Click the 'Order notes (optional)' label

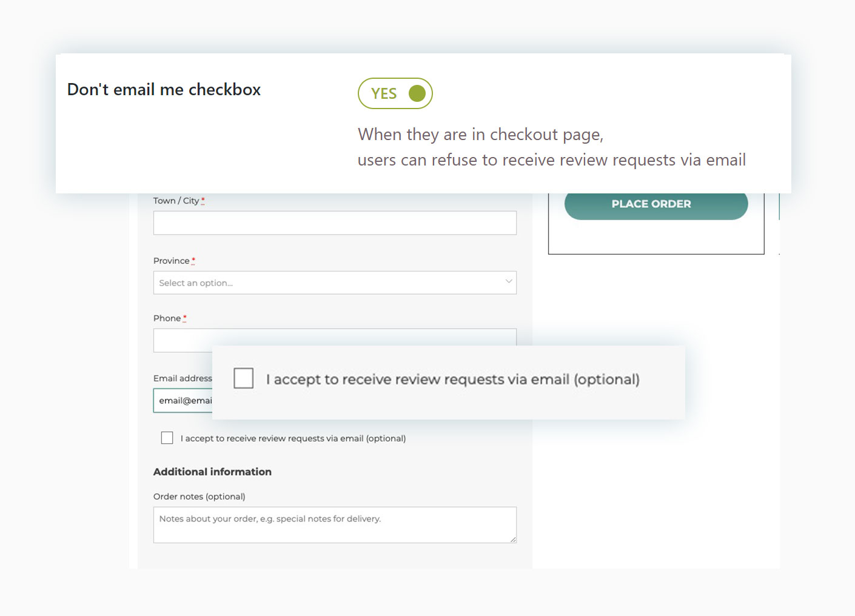pos(199,497)
